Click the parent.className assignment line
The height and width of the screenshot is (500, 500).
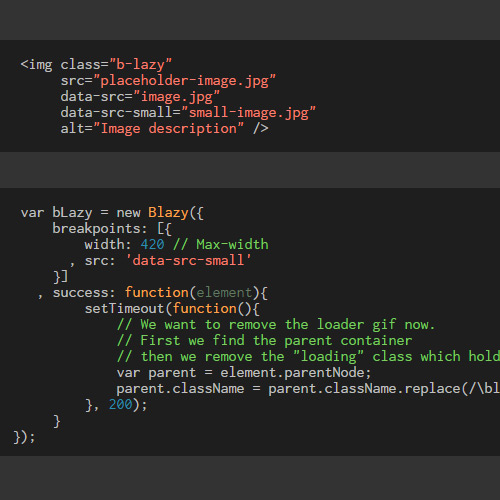click(308, 389)
